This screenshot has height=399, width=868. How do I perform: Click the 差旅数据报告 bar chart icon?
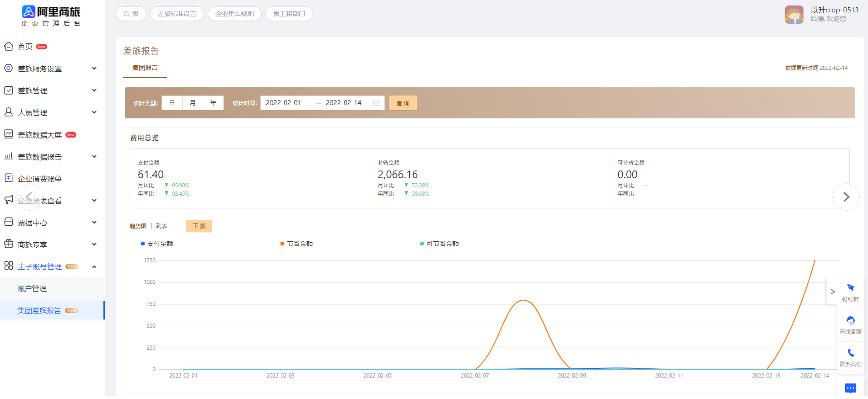(x=9, y=156)
